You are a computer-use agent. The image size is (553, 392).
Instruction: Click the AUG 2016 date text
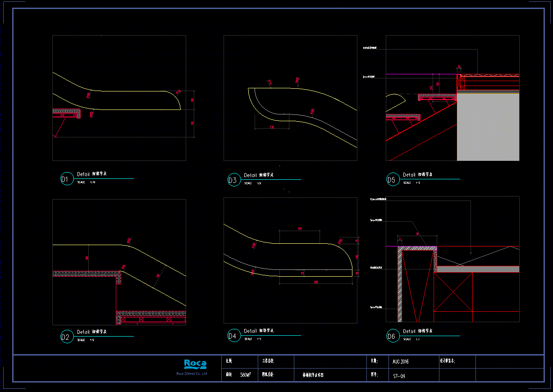click(401, 362)
